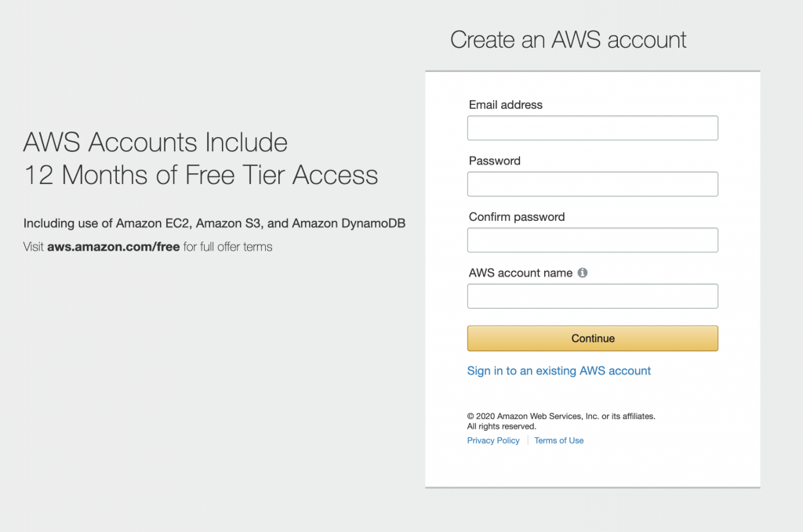
Task: Open the Privacy Policy link
Action: 492,440
